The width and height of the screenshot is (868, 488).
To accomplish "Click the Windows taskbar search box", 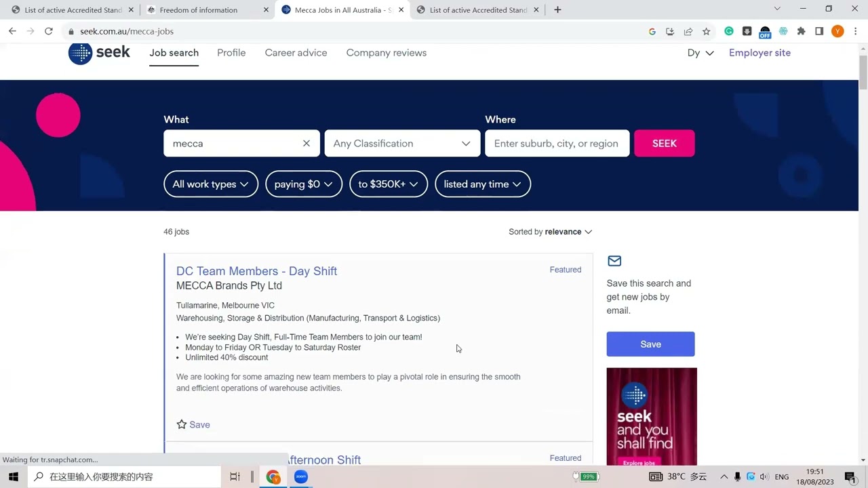I will click(x=124, y=476).
